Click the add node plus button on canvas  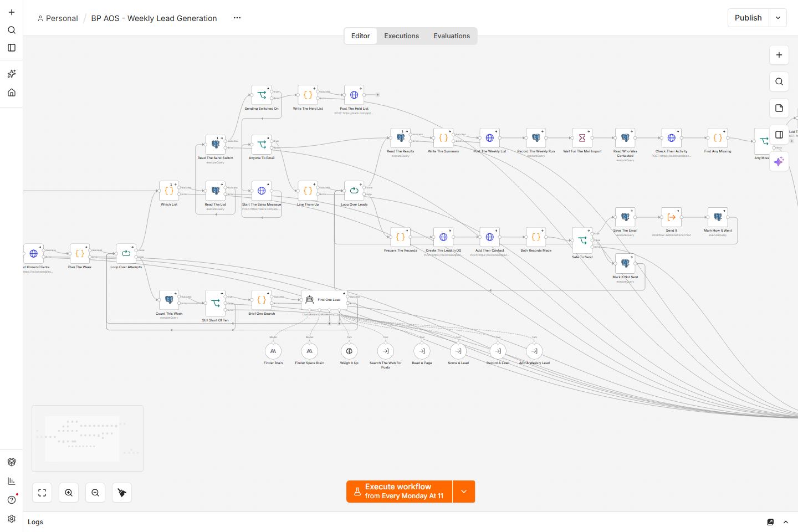tap(779, 55)
